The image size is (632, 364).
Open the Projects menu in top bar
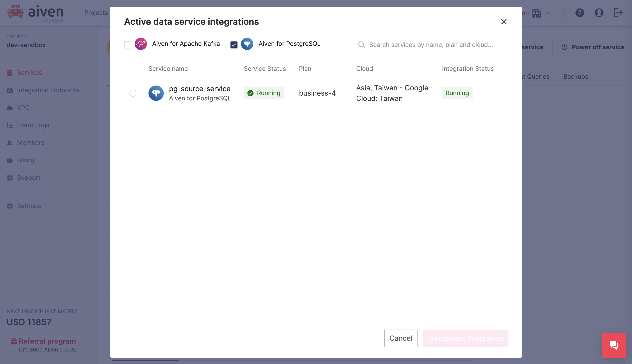[x=96, y=13]
